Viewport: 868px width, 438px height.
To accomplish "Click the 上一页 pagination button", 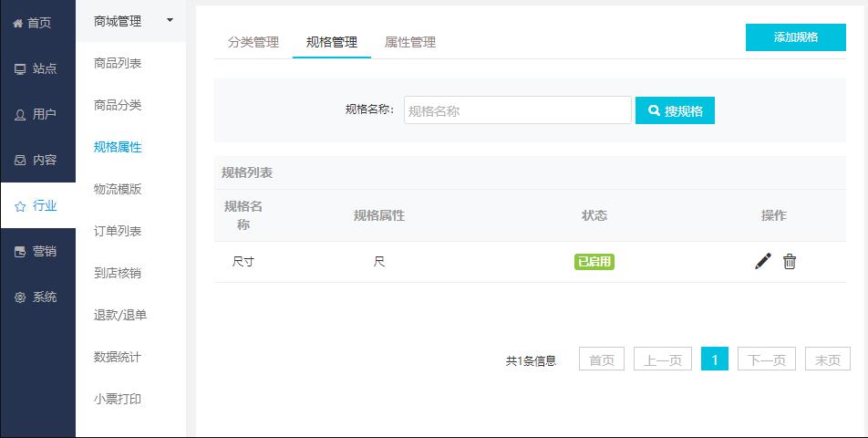I will coord(663,359).
